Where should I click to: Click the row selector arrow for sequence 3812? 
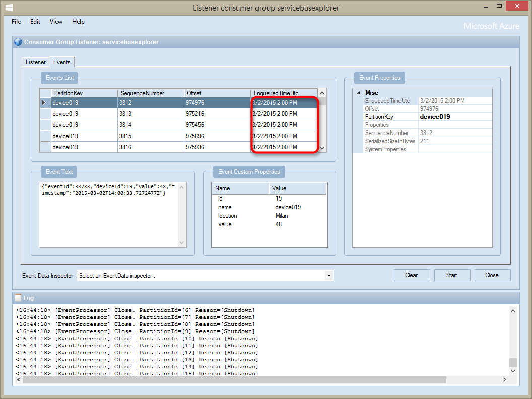click(x=45, y=102)
